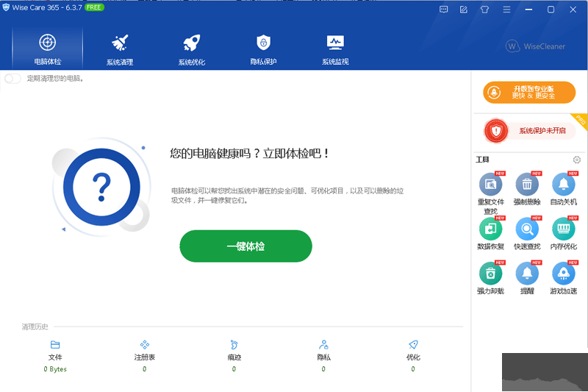Minimize the Wise Care 365 window

pos(528,10)
